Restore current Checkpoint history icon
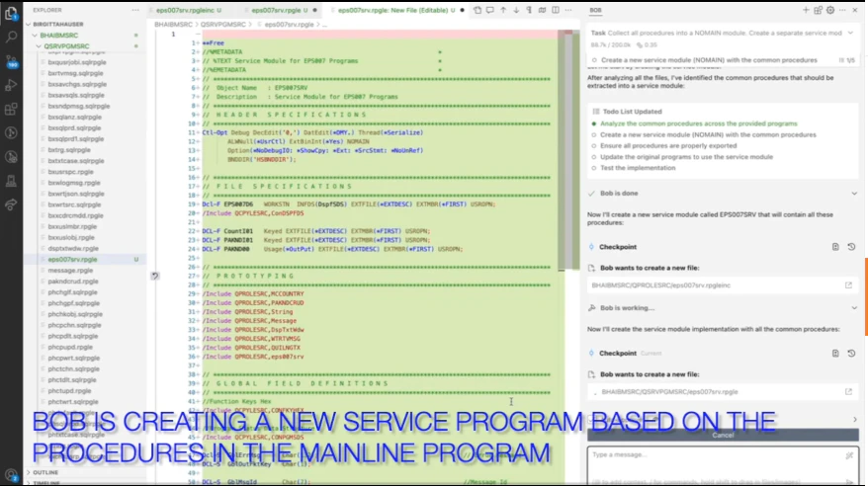 (851, 353)
